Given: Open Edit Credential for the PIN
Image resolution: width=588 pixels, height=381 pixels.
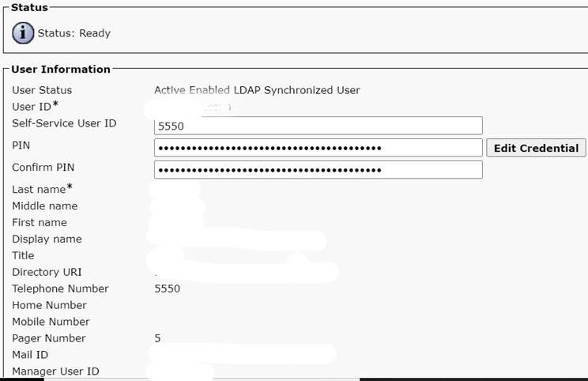Looking at the screenshot, I should (x=536, y=148).
